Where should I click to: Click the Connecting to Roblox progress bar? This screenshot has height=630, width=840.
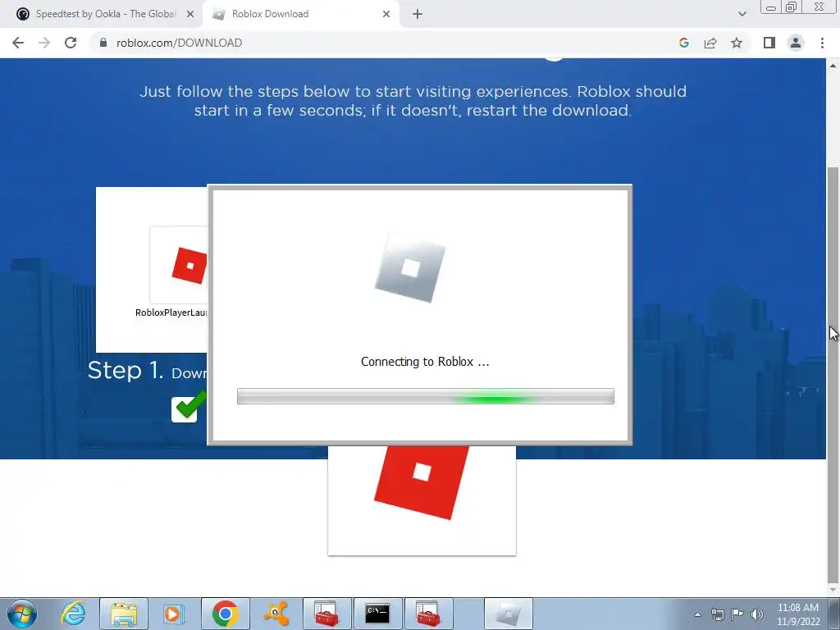click(x=426, y=396)
